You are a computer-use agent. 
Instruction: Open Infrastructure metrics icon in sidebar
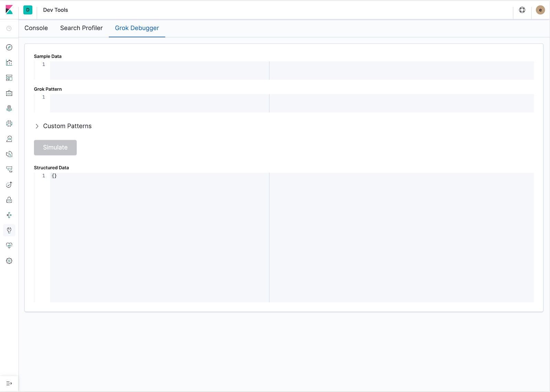[9, 139]
